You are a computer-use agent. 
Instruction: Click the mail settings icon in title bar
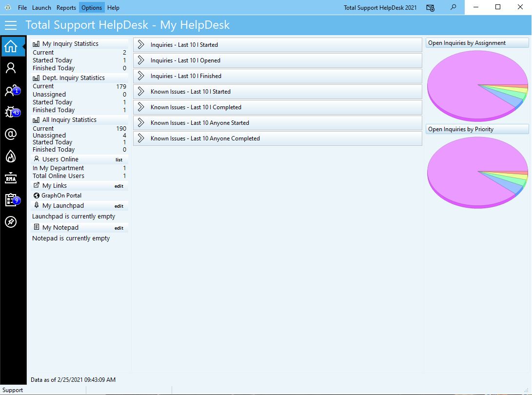(431, 7)
